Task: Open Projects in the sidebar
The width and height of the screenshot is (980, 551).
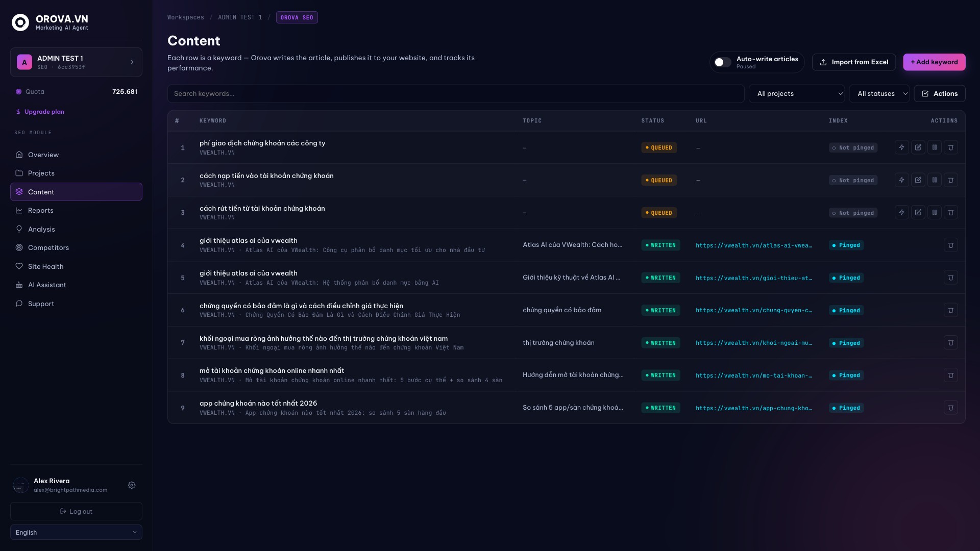Action: pos(76,173)
